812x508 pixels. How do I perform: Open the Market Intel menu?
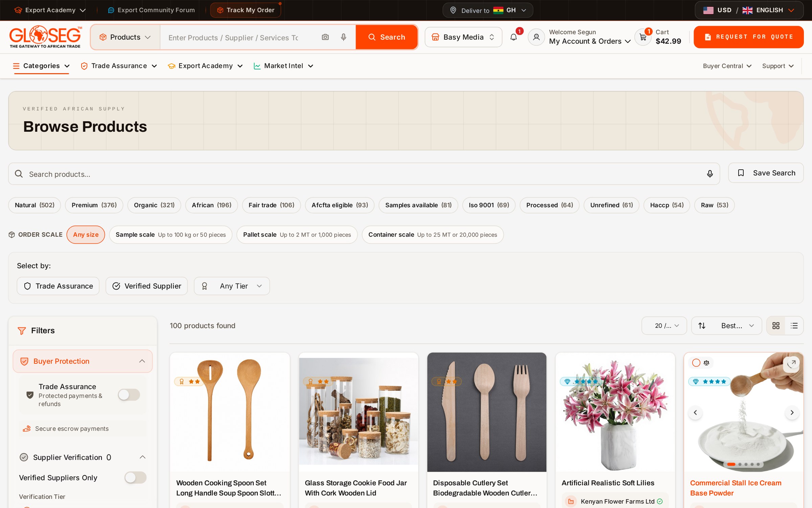(283, 66)
